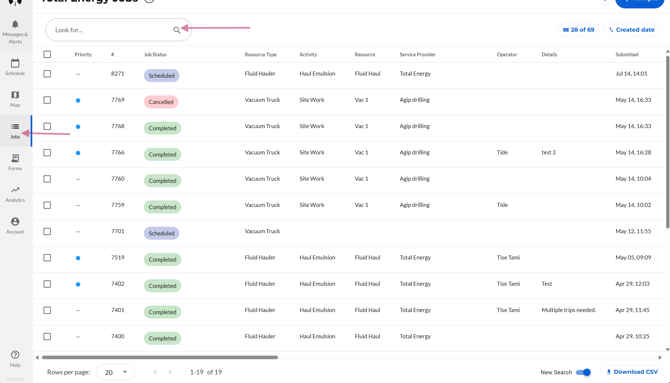
Task: Go to previous page arrow
Action: [155, 372]
